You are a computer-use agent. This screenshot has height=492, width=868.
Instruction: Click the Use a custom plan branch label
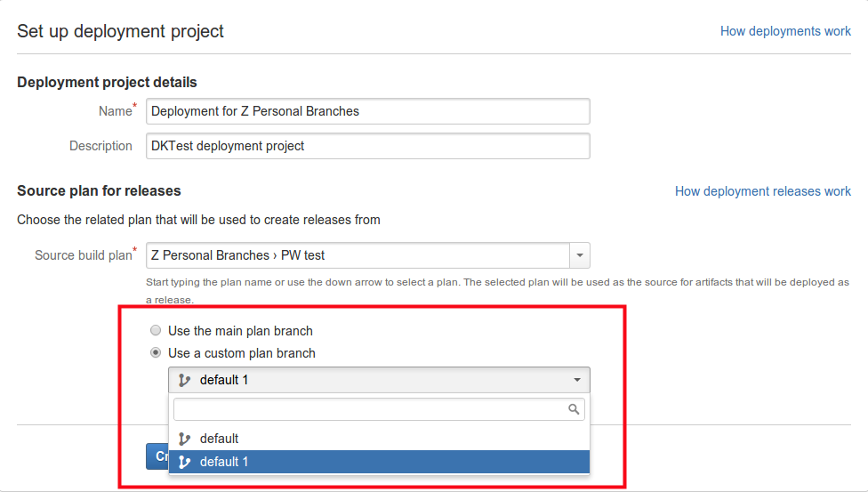point(241,353)
